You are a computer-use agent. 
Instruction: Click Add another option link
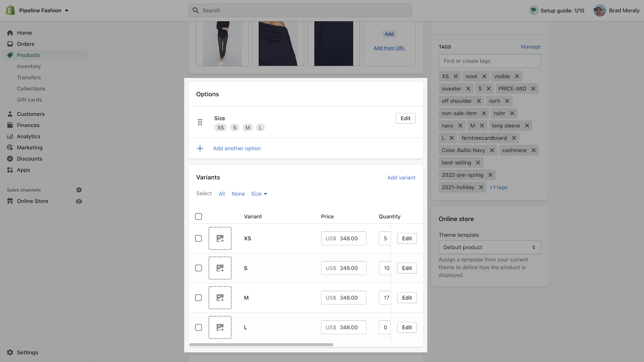point(237,148)
